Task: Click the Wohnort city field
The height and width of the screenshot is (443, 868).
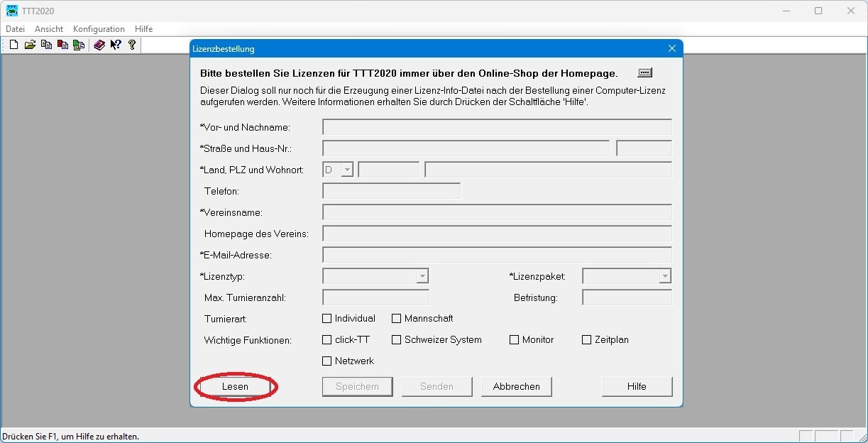Action: pyautogui.click(x=548, y=170)
